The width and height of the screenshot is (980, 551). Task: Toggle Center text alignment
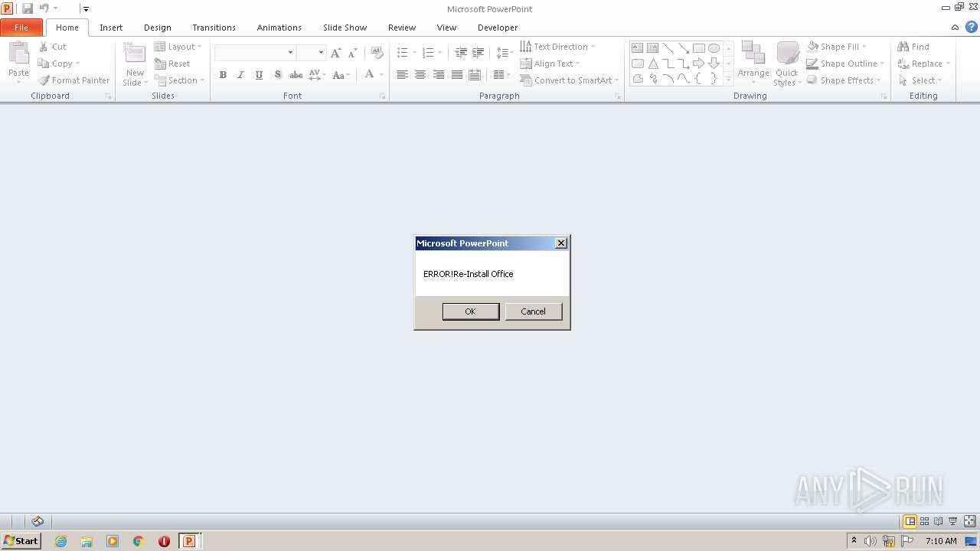click(420, 75)
